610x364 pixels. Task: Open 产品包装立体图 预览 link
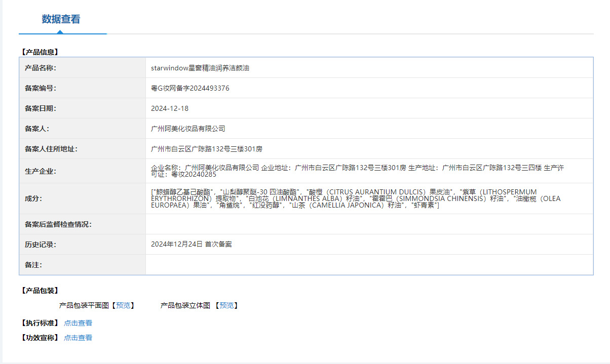click(x=226, y=305)
